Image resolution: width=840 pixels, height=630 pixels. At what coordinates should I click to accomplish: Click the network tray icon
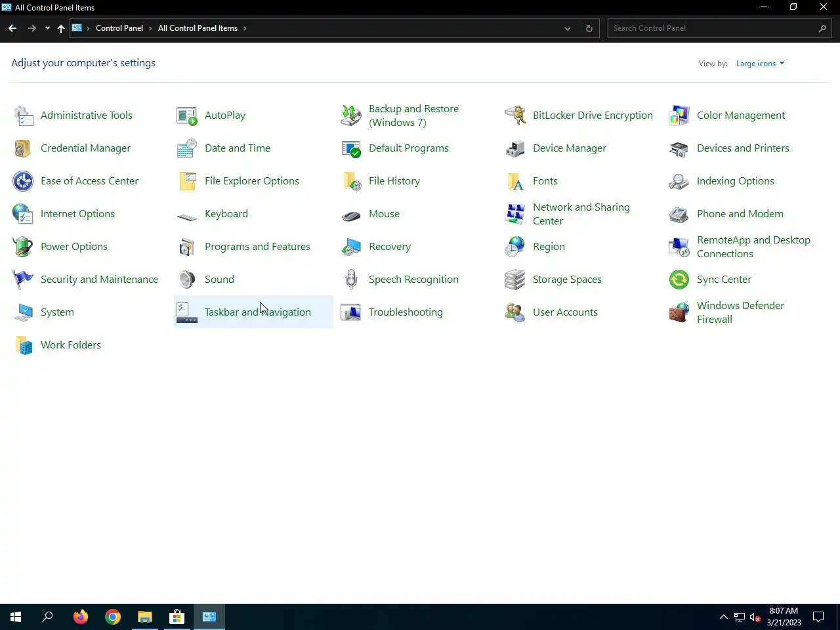tap(739, 617)
